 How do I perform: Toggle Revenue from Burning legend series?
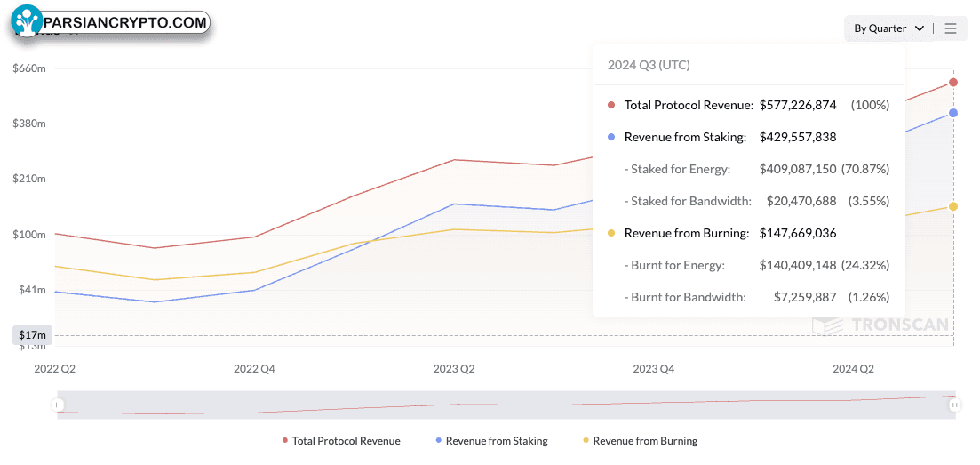tap(640, 441)
